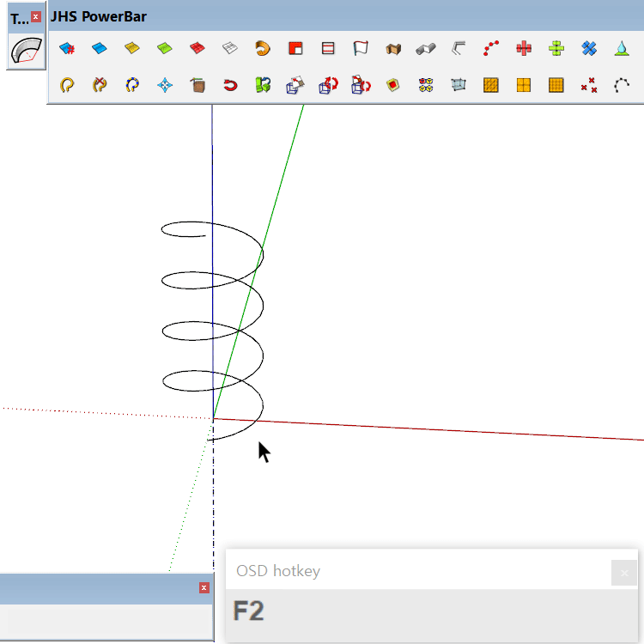The height and width of the screenshot is (644, 644).
Task: Click the white flag icon
Action: click(x=360, y=48)
